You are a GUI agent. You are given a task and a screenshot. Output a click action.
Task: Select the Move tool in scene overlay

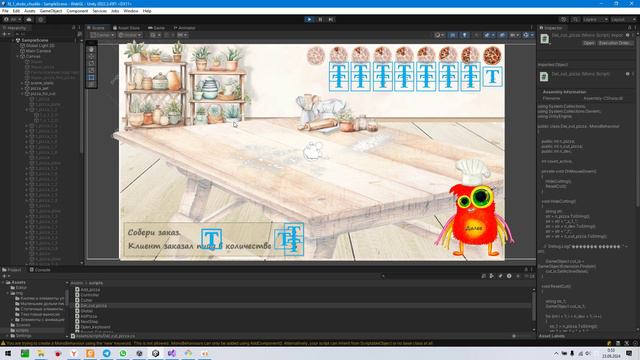pos(91,56)
